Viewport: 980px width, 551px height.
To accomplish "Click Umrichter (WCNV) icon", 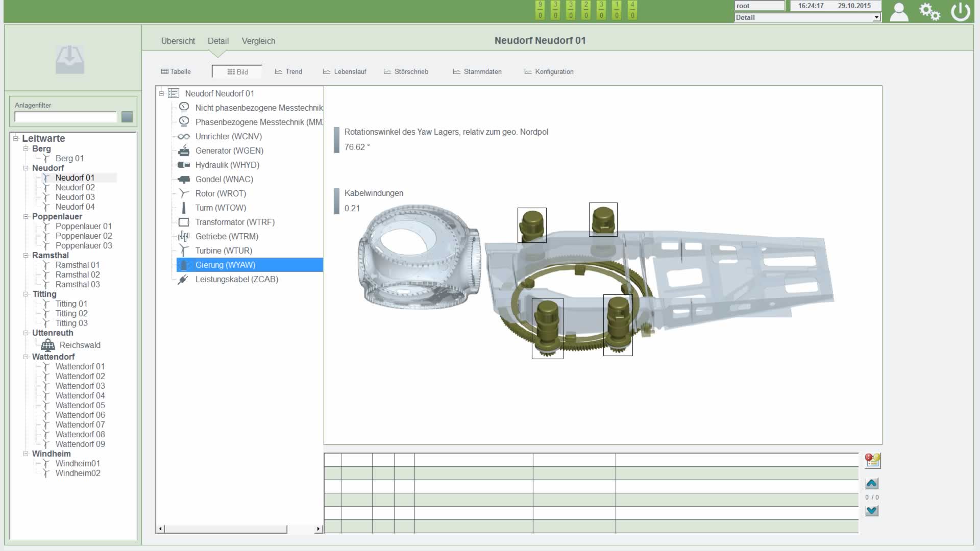I will click(x=184, y=136).
